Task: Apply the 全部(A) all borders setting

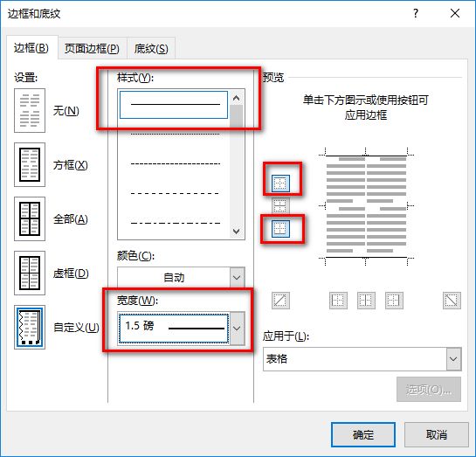Action: [30, 219]
